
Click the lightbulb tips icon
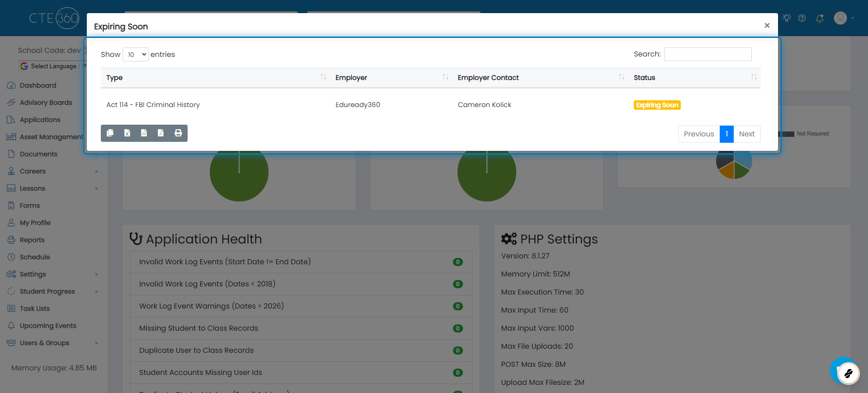coord(787,18)
